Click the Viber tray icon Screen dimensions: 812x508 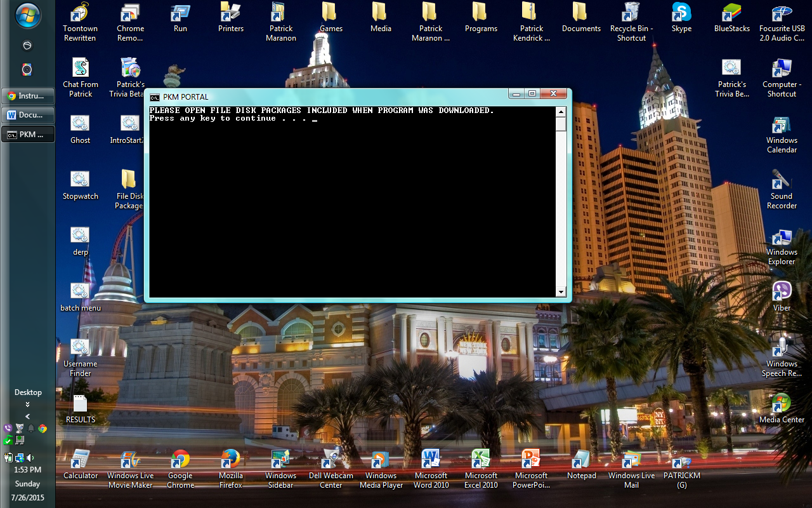[x=8, y=429]
